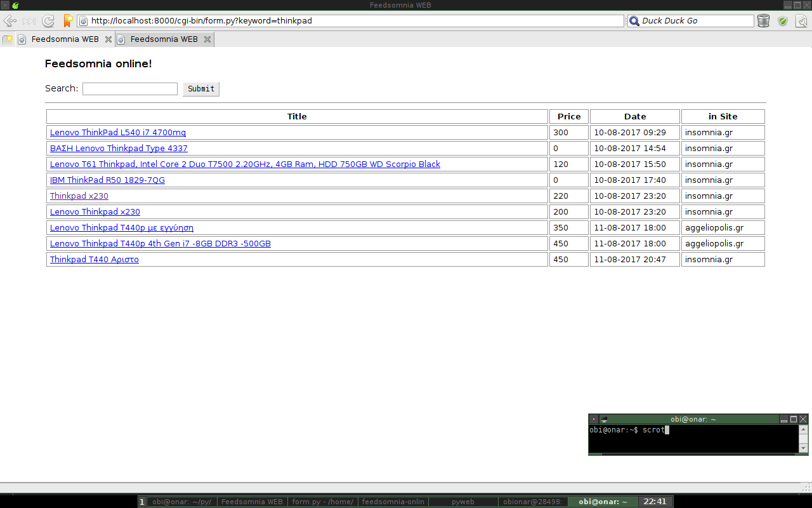The image size is (812, 508).
Task: Open the Lenovo T61 Thinkpad Core 2 Duo link
Action: tap(245, 164)
